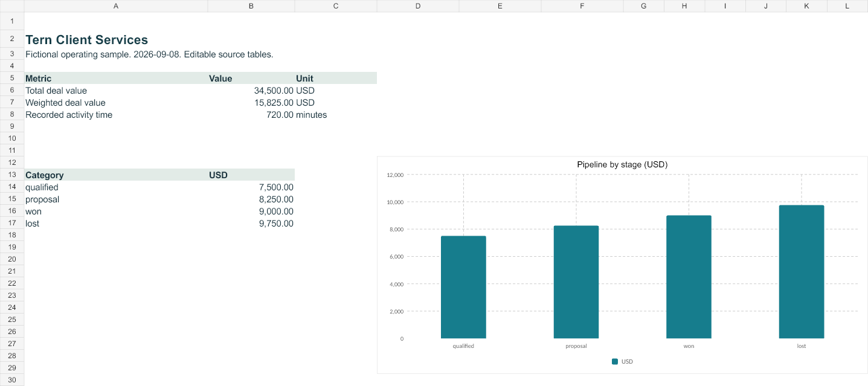This screenshot has height=386, width=868.
Task: Select the 'USD' header cell in row 13
Action: tap(251, 175)
